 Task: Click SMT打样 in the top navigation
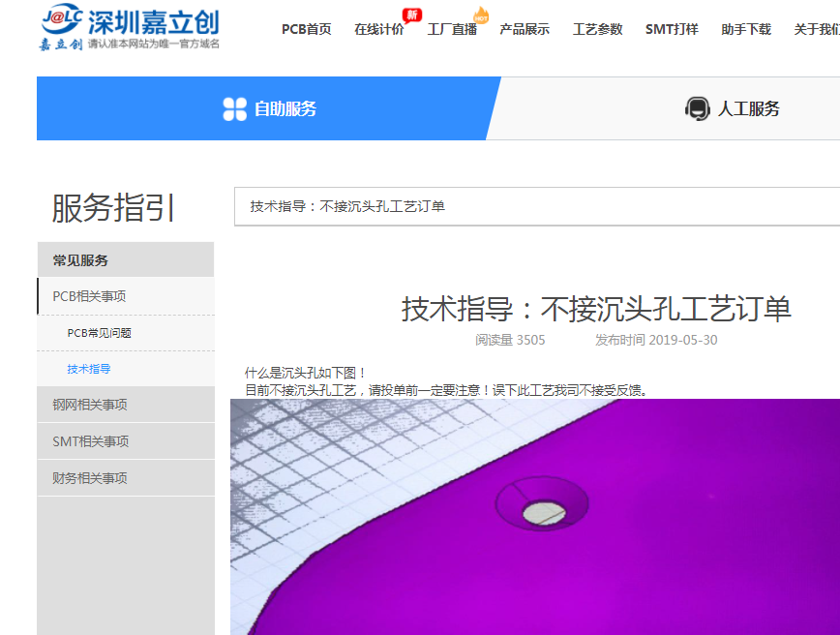click(672, 29)
